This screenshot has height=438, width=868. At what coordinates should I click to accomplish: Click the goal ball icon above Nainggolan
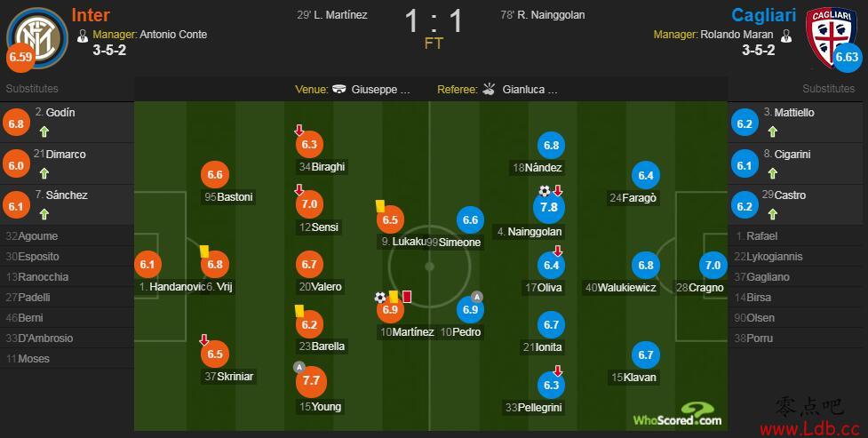tap(544, 191)
